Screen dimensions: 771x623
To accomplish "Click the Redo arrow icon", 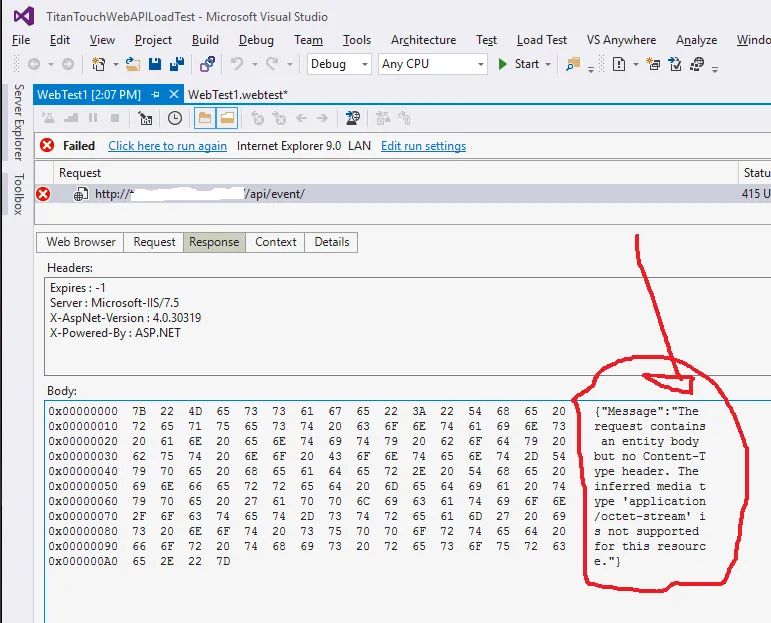I will 272,64.
